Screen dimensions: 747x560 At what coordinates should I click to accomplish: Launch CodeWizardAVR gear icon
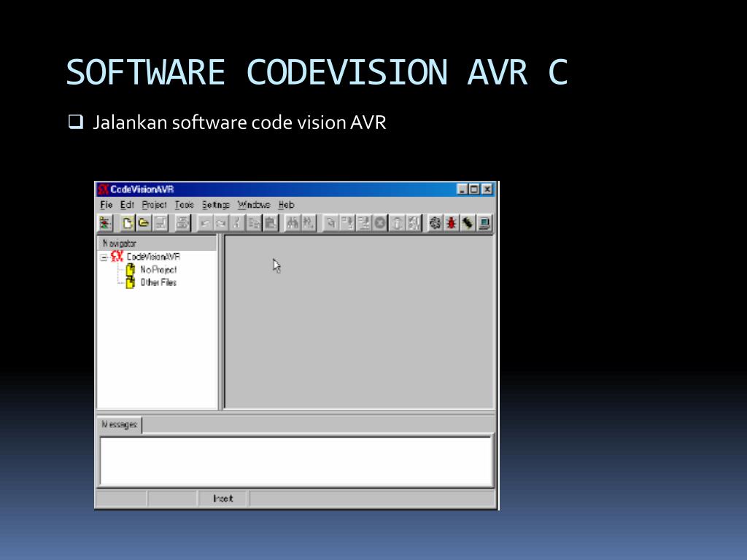pos(435,223)
